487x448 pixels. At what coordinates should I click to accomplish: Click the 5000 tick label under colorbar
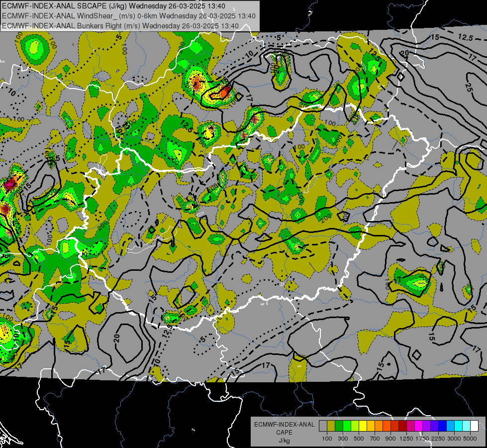(x=470, y=439)
